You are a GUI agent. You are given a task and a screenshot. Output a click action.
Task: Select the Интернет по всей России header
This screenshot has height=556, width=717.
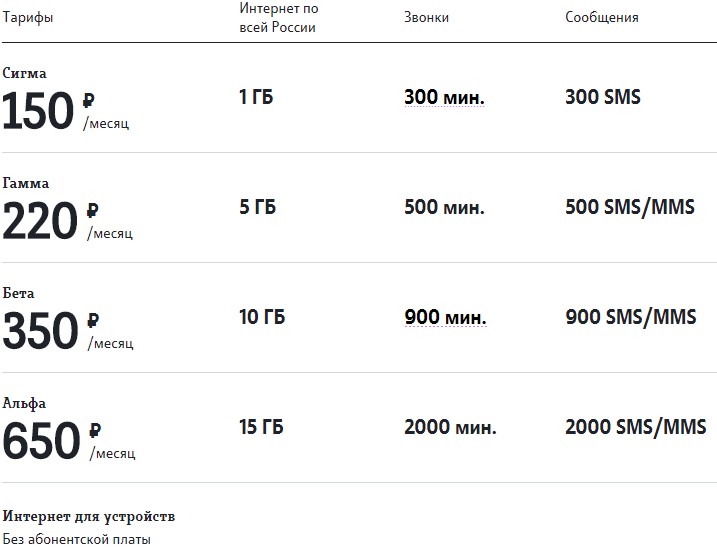[279, 18]
